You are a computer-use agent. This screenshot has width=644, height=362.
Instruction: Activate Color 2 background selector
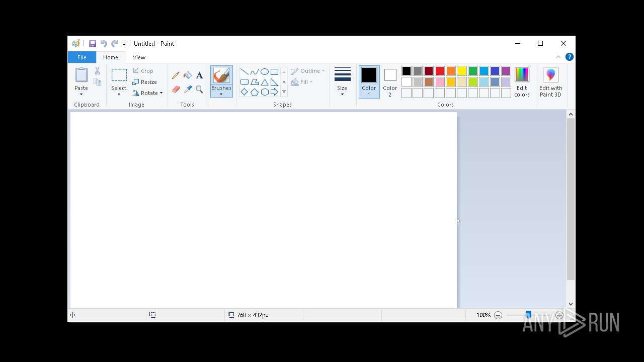tap(390, 82)
